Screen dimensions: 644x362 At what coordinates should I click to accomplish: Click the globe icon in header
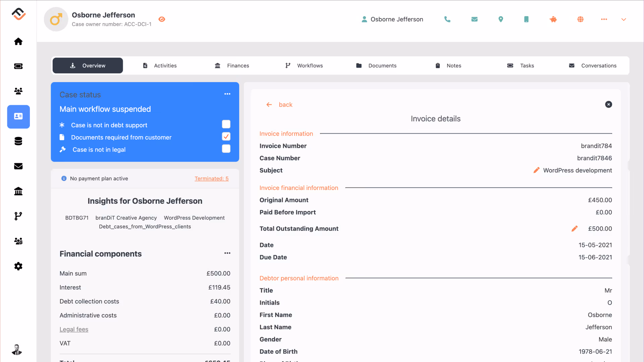pyautogui.click(x=580, y=19)
